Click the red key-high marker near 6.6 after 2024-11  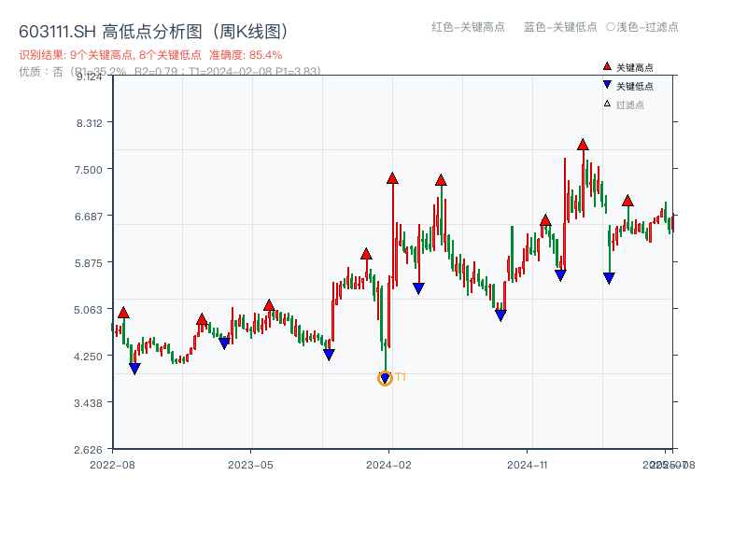(545, 220)
